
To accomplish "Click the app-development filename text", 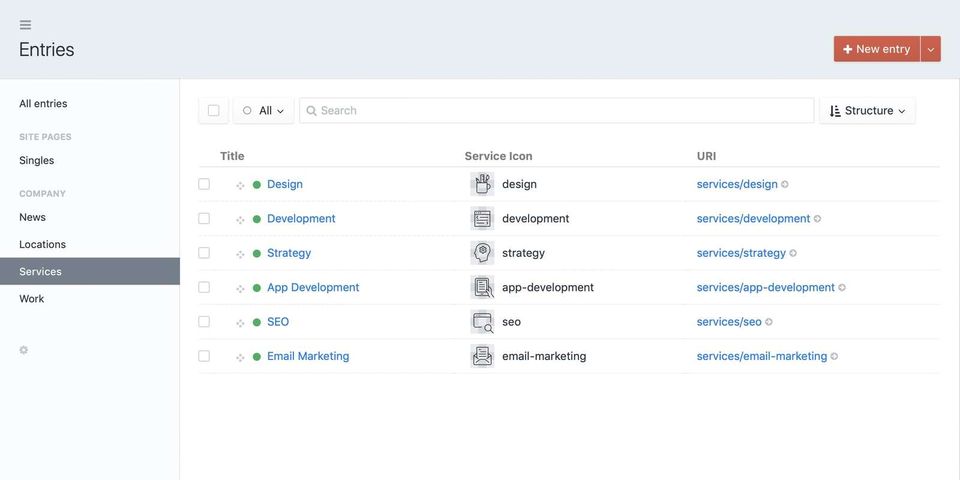I will point(548,287).
